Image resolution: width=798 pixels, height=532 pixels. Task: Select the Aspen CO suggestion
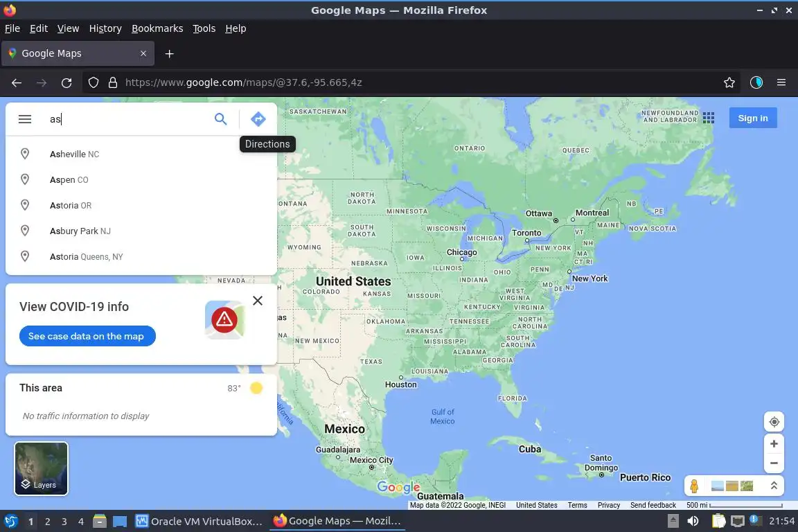point(141,179)
